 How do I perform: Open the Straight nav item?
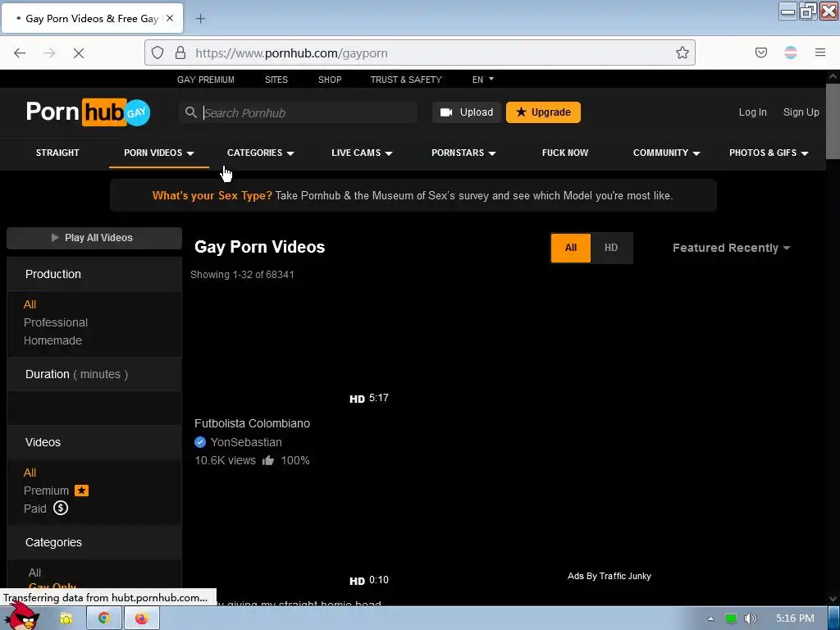pyautogui.click(x=57, y=153)
